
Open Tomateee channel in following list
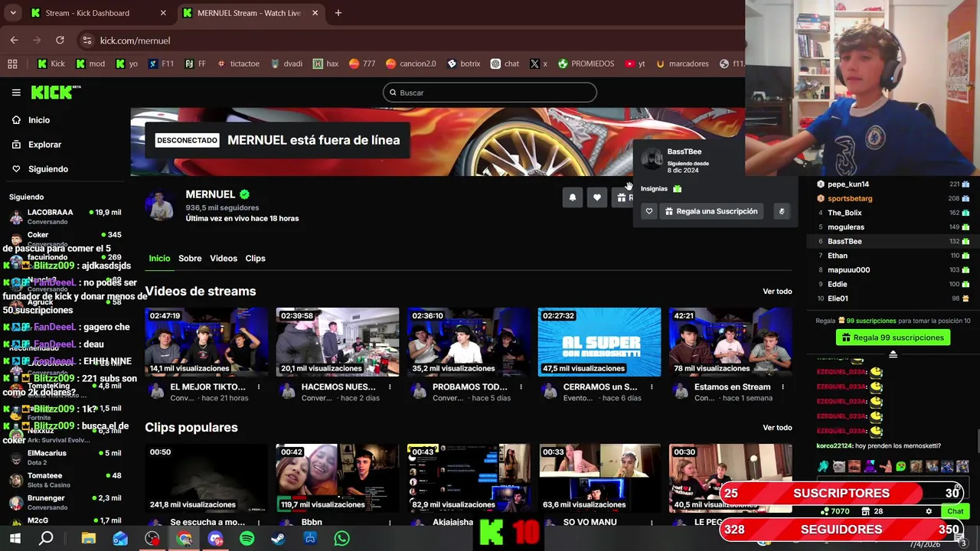pos(65,480)
